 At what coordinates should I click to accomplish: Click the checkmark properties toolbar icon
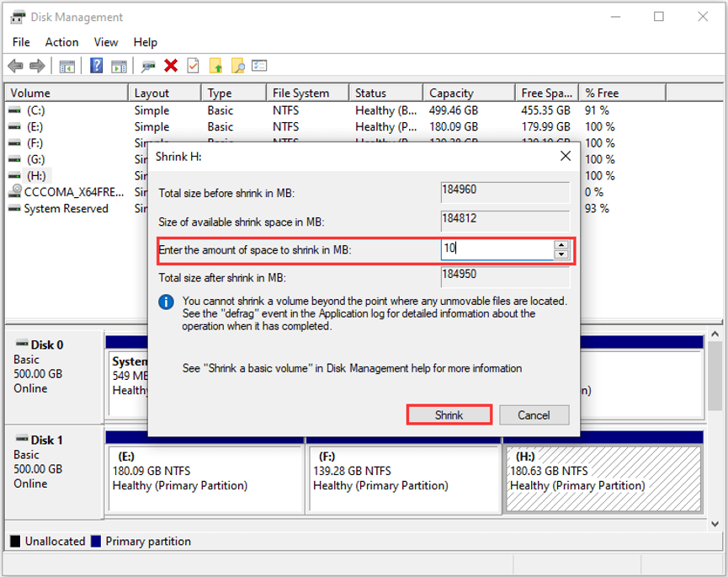193,65
